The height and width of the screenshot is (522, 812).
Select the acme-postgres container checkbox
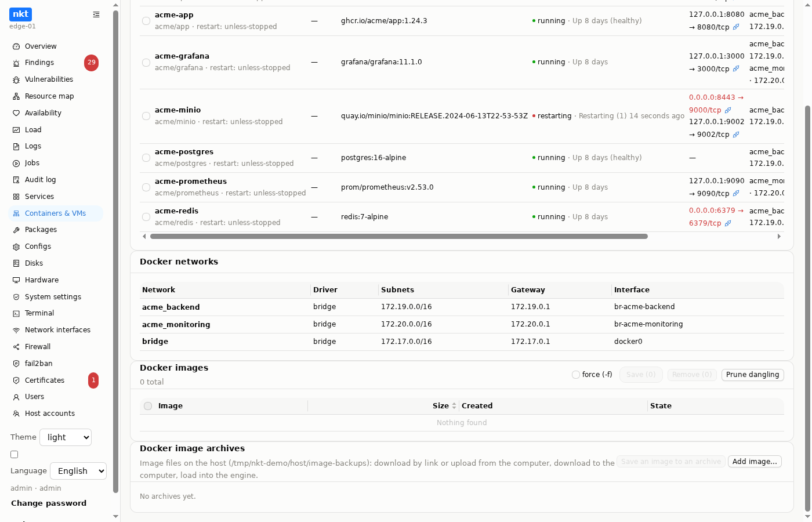(x=146, y=158)
